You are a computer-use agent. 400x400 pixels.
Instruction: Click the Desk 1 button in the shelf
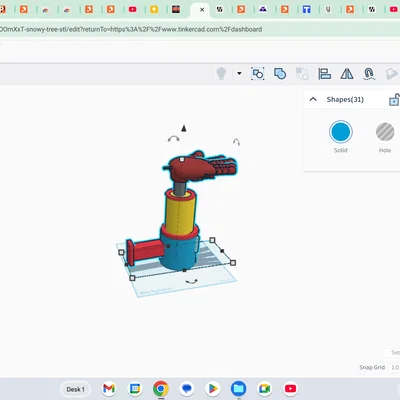pos(75,389)
